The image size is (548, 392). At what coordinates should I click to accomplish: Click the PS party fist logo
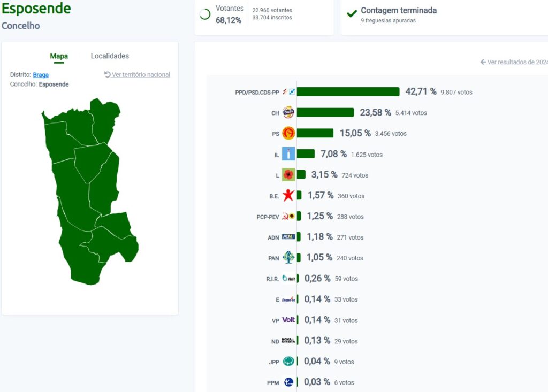(288, 133)
